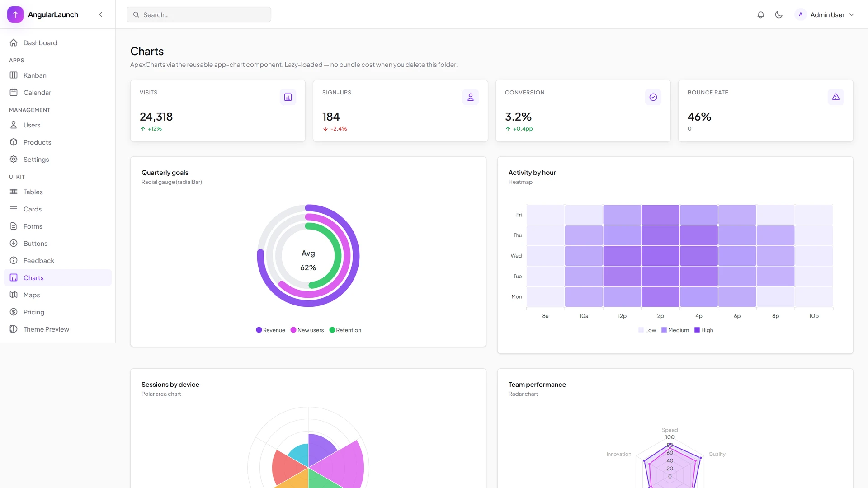868x488 pixels.
Task: Open Settings from the sidebar
Action: 57,159
